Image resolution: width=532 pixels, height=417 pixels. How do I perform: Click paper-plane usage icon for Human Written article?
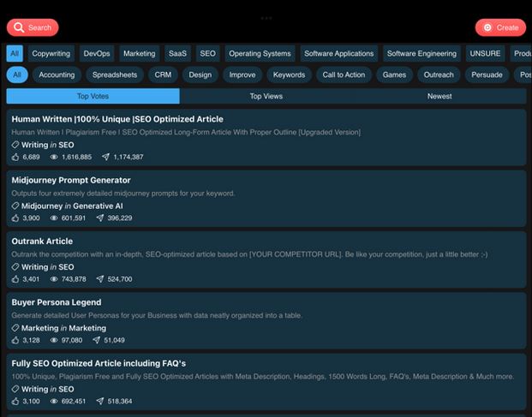click(x=105, y=157)
